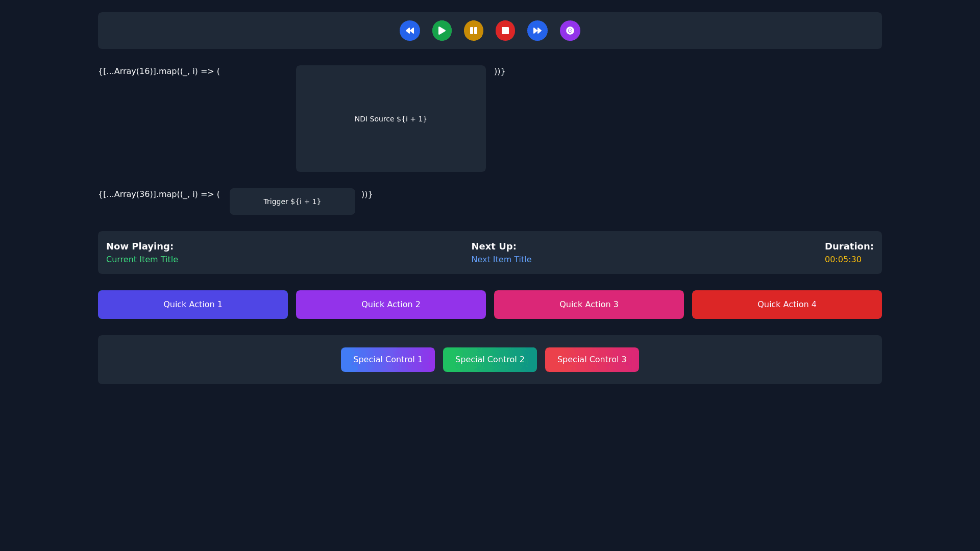Click the 00:05:30 duration value
Image resolution: width=980 pixels, height=551 pixels.
pyautogui.click(x=843, y=259)
